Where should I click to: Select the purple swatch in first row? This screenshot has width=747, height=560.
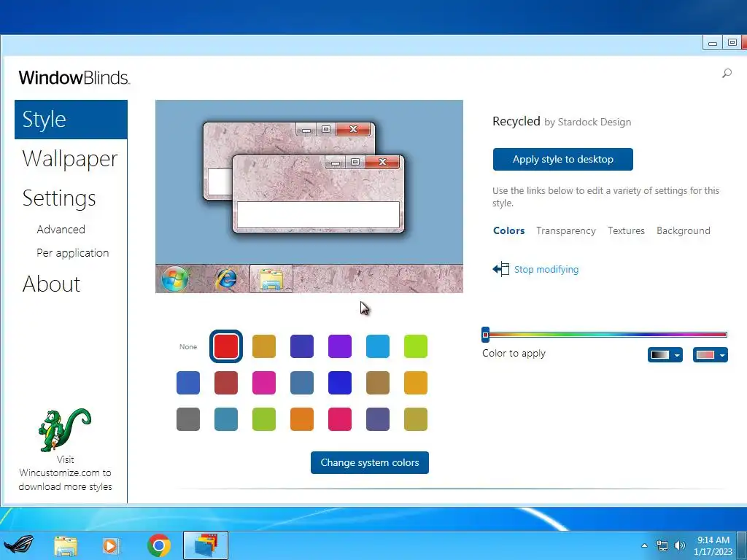(x=340, y=346)
